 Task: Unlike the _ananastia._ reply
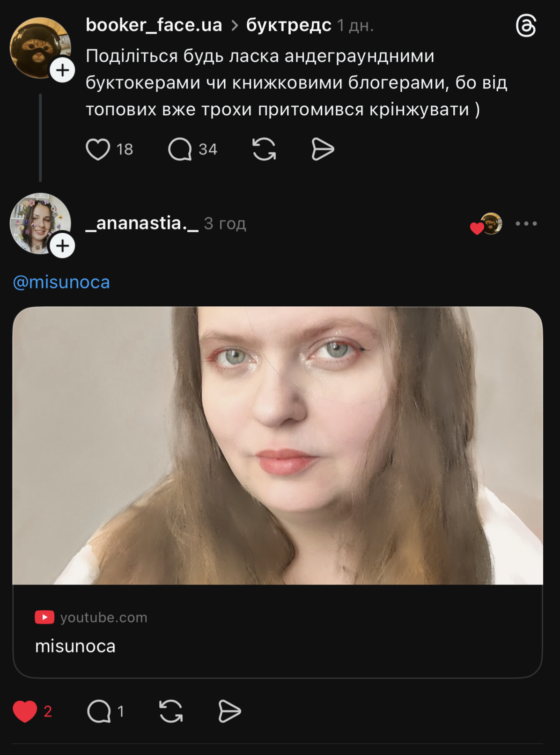(25, 711)
